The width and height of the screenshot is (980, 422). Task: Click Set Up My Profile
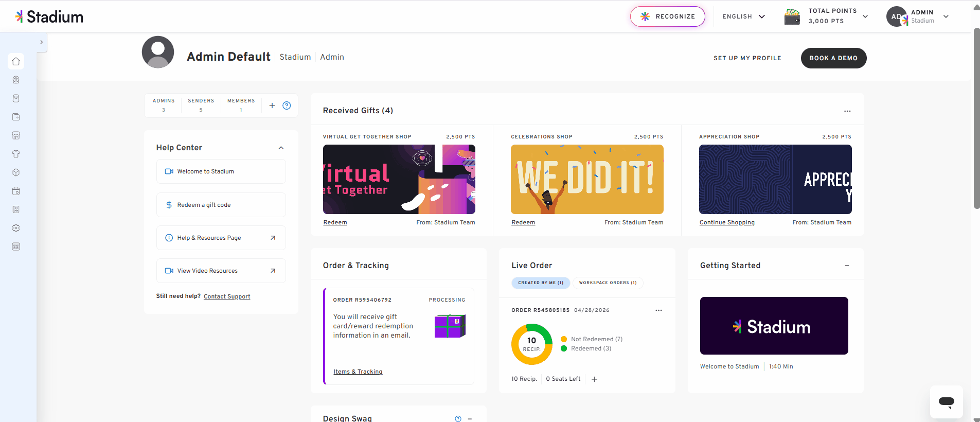point(747,58)
